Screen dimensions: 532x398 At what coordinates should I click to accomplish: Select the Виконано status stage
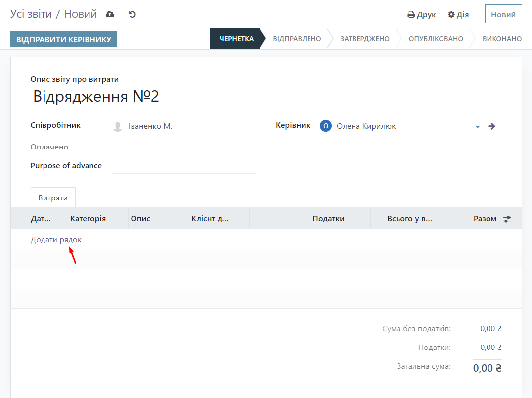[501, 39]
